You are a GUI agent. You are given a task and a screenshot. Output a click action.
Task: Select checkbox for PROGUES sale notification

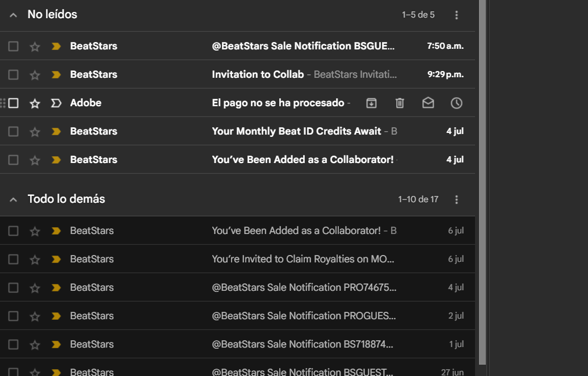click(x=13, y=316)
